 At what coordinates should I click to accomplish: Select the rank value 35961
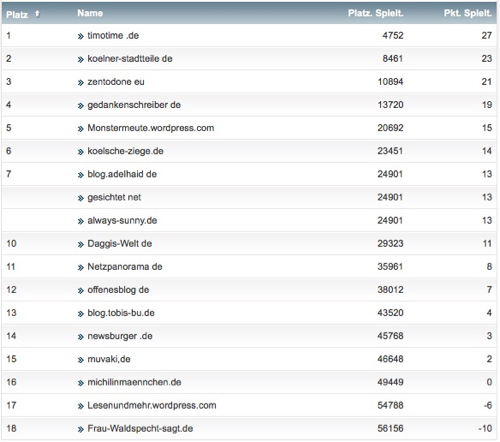click(x=390, y=267)
